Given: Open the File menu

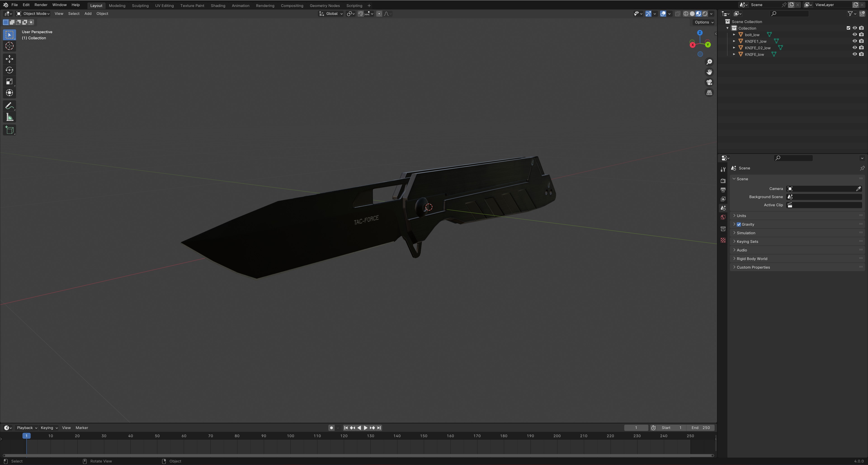Looking at the screenshot, I should point(14,5).
